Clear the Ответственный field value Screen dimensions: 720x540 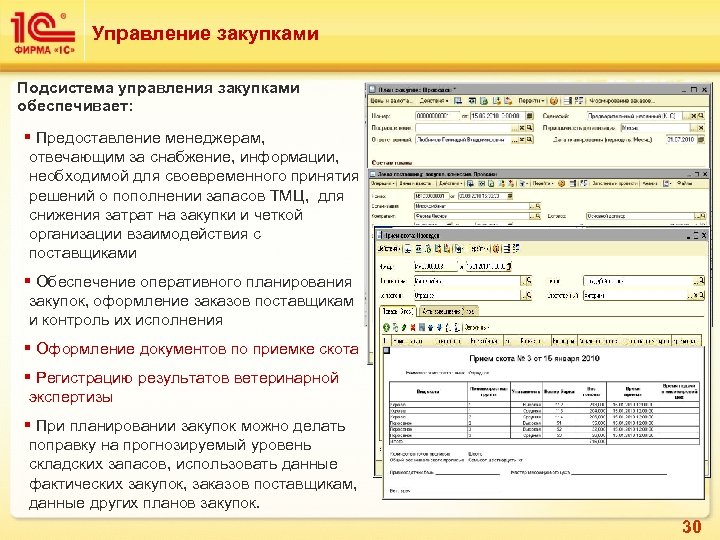(x=522, y=140)
